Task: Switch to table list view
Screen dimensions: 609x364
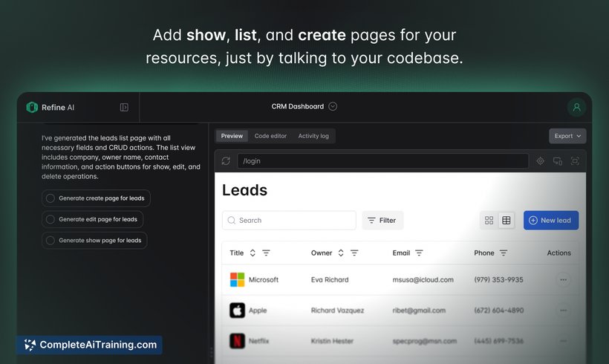Action: tap(506, 221)
